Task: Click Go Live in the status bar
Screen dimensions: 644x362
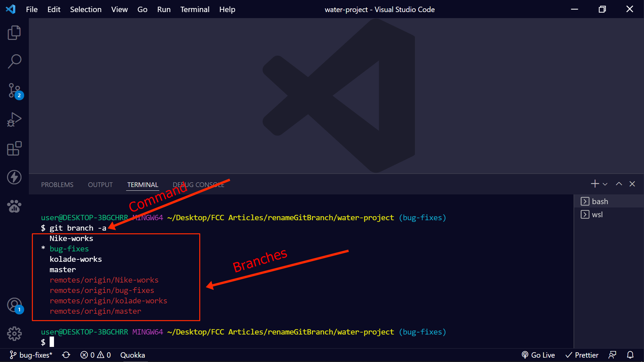Action: 538,355
